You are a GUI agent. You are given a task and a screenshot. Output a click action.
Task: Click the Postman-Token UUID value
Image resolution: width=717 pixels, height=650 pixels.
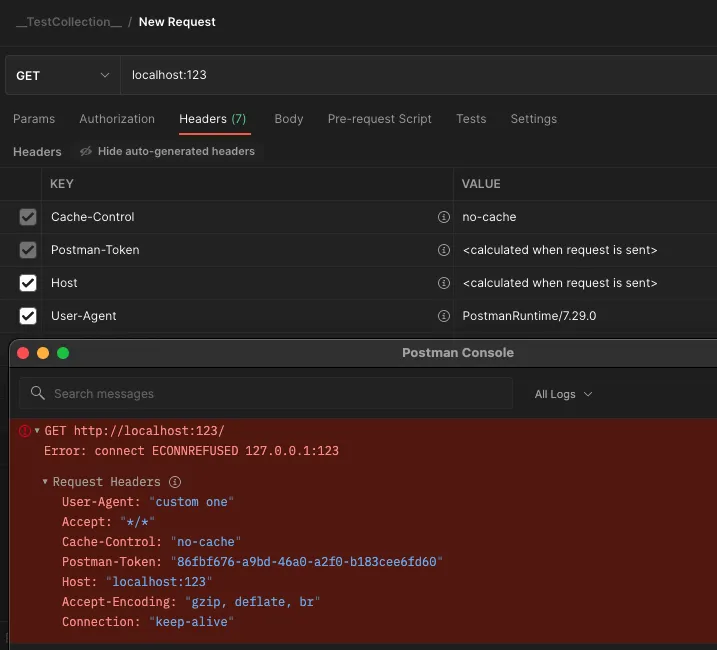click(306, 562)
